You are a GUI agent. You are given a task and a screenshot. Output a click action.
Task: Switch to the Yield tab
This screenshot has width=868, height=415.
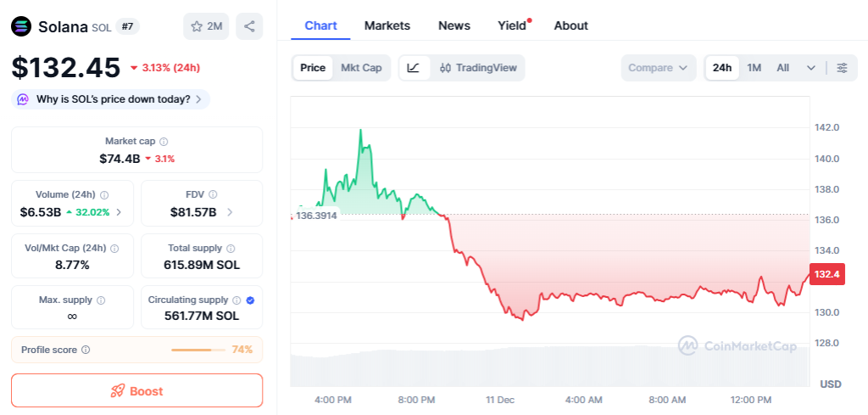click(512, 25)
